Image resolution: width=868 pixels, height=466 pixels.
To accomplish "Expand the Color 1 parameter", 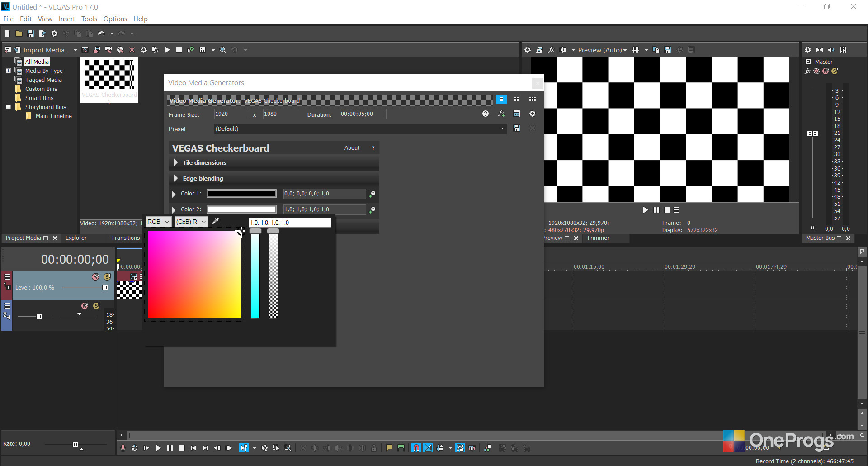I will [174, 194].
